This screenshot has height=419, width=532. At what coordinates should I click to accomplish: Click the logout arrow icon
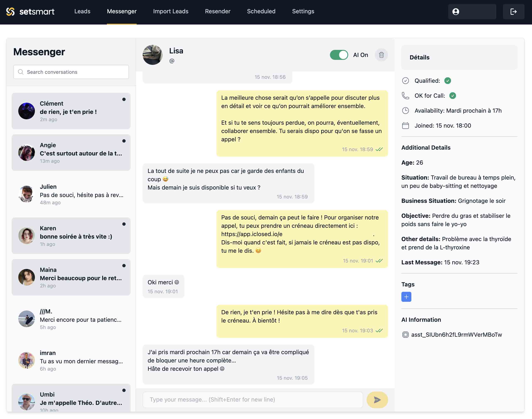click(514, 11)
